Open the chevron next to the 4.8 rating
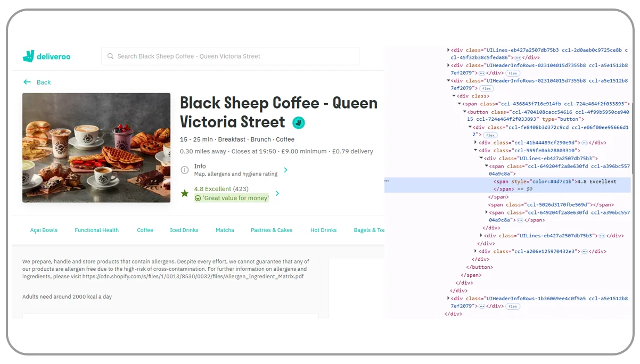 (277, 193)
